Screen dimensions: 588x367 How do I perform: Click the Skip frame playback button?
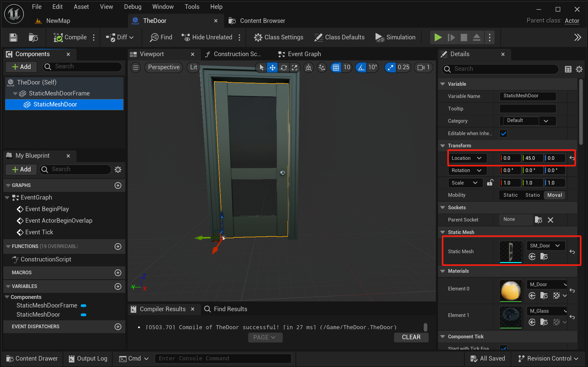[451, 37]
